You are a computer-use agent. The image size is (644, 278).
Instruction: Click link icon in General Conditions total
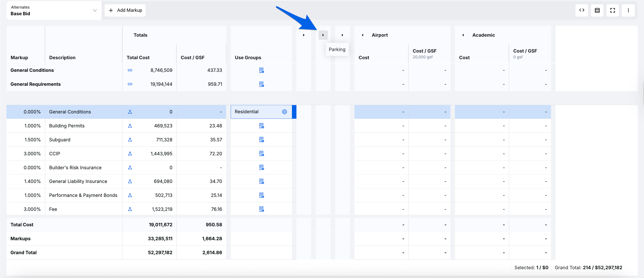coord(130,70)
